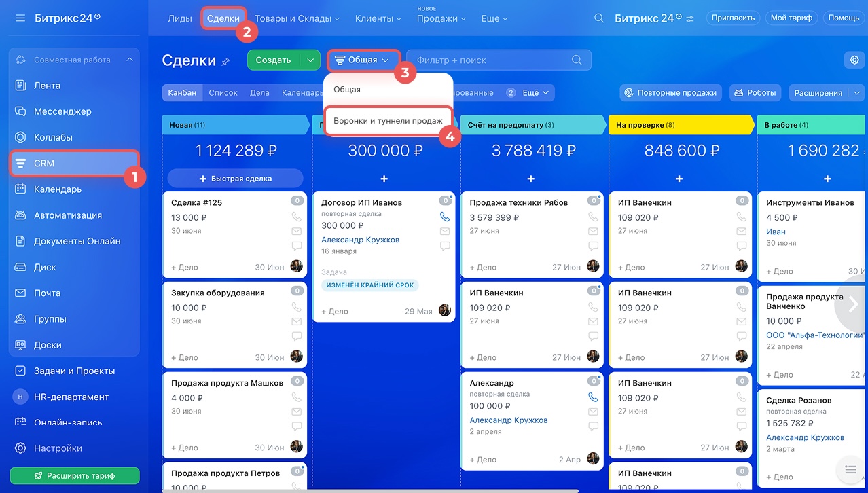The image size is (868, 493).
Task: Choose Общая in the dropdown list
Action: tap(347, 90)
